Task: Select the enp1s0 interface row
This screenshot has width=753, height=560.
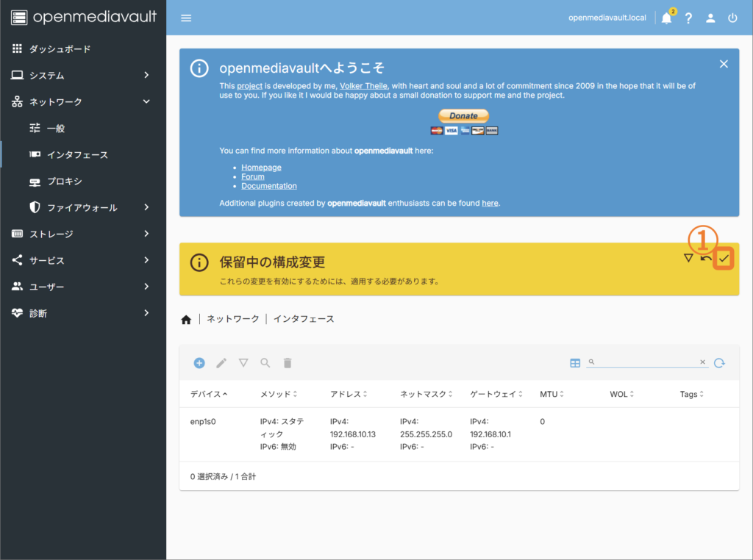Action: click(x=459, y=434)
